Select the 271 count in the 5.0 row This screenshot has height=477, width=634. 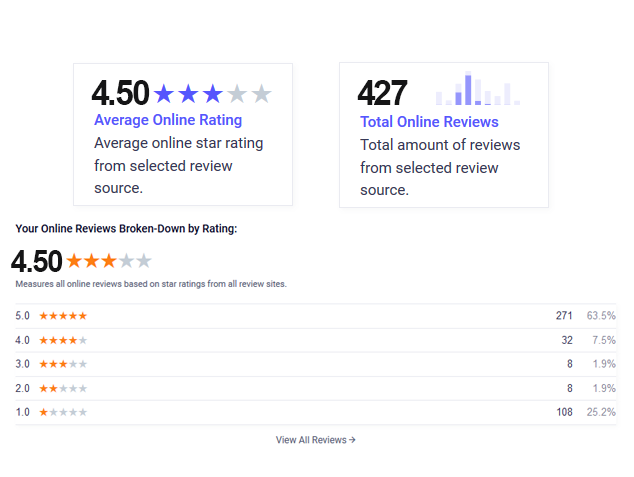564,316
